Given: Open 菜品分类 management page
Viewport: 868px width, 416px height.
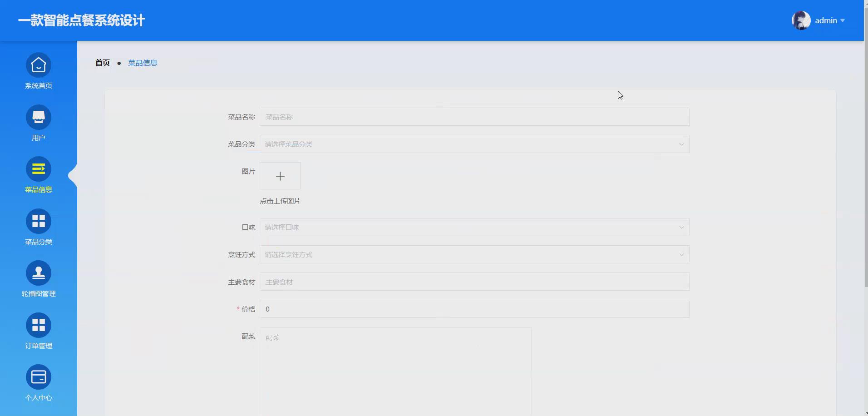Looking at the screenshot, I should tap(39, 227).
